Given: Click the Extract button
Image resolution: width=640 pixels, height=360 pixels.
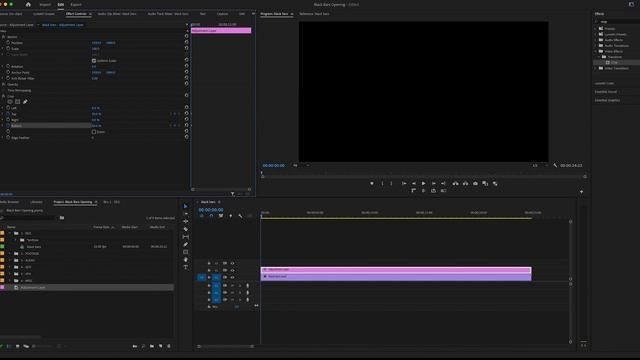Looking at the screenshot, I should (465, 184).
